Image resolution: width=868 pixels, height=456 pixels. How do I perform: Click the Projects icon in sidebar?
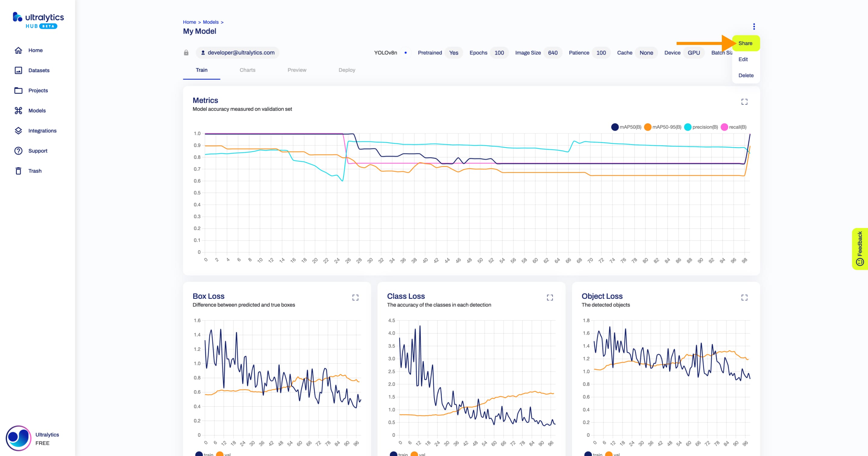(18, 90)
